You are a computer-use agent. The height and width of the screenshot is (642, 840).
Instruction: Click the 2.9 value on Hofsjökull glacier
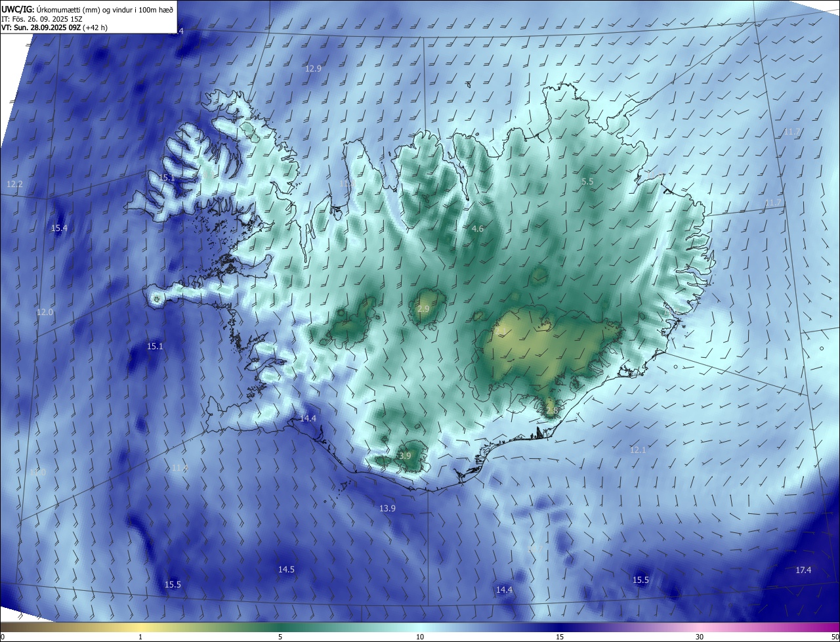coord(423,309)
